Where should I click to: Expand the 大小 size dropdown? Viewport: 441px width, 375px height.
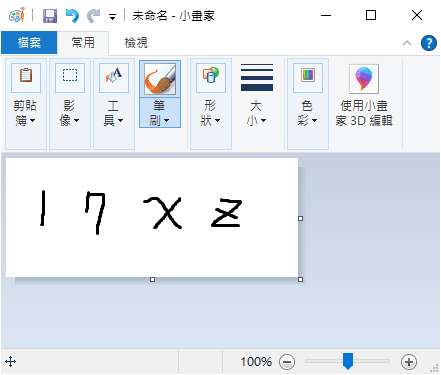[256, 113]
